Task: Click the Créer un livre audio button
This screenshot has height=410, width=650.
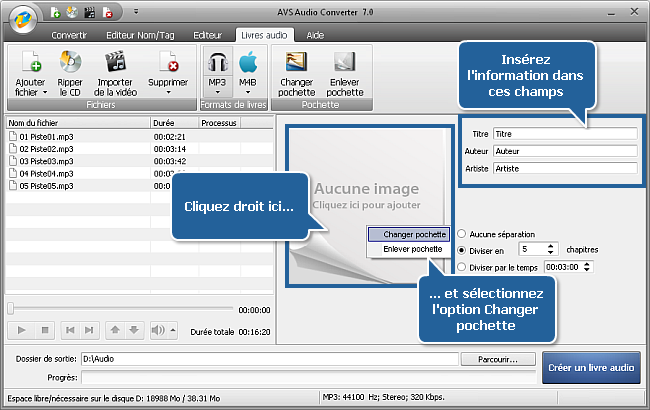Action: coord(593,367)
